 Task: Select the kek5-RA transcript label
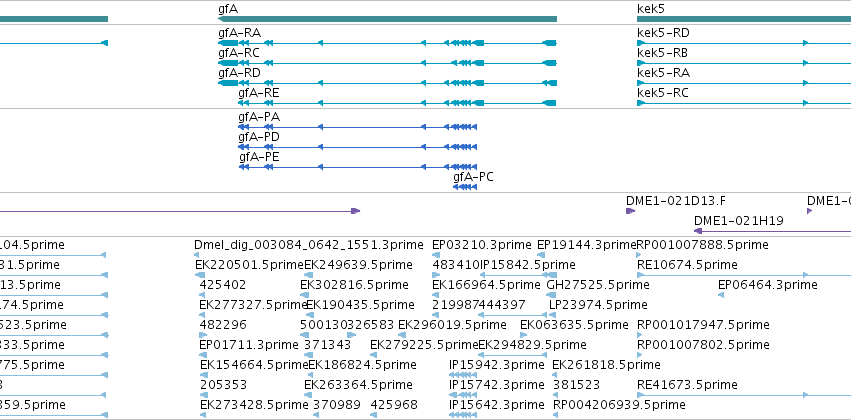click(x=663, y=73)
